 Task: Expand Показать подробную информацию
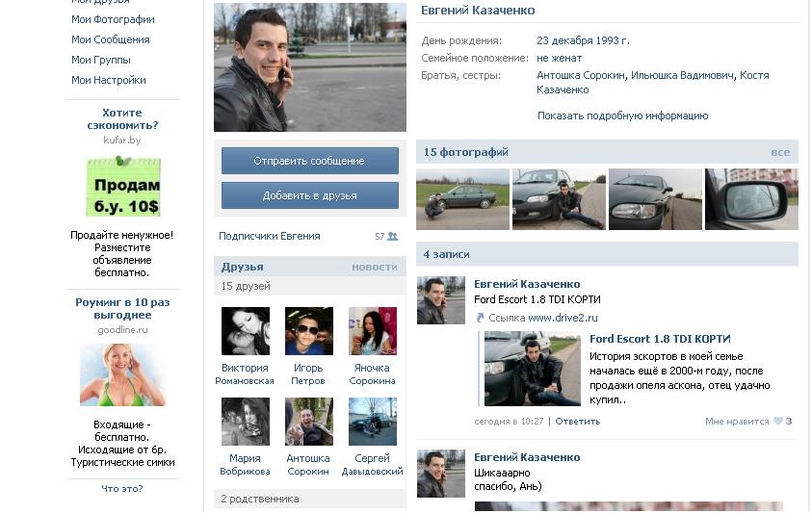pos(622,116)
